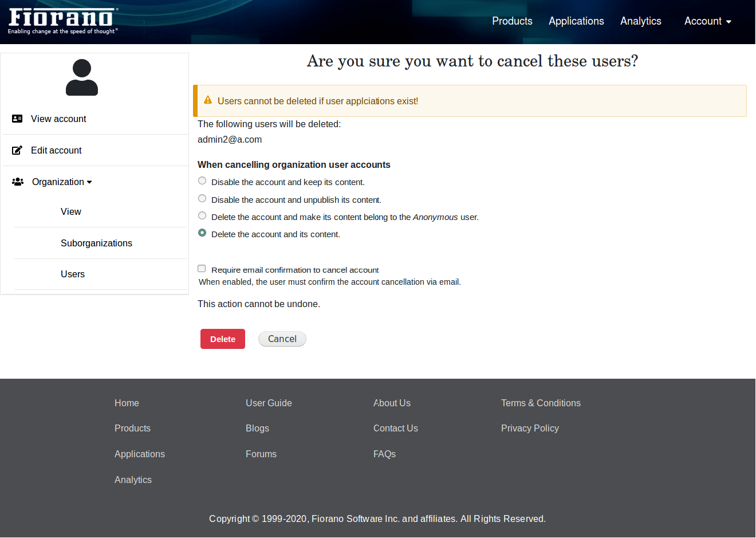
Task: Click the warning triangle icon in alert
Action: click(x=208, y=100)
